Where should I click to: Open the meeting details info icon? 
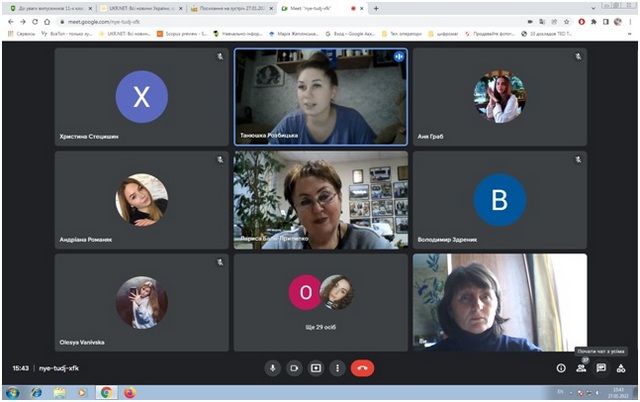click(561, 368)
